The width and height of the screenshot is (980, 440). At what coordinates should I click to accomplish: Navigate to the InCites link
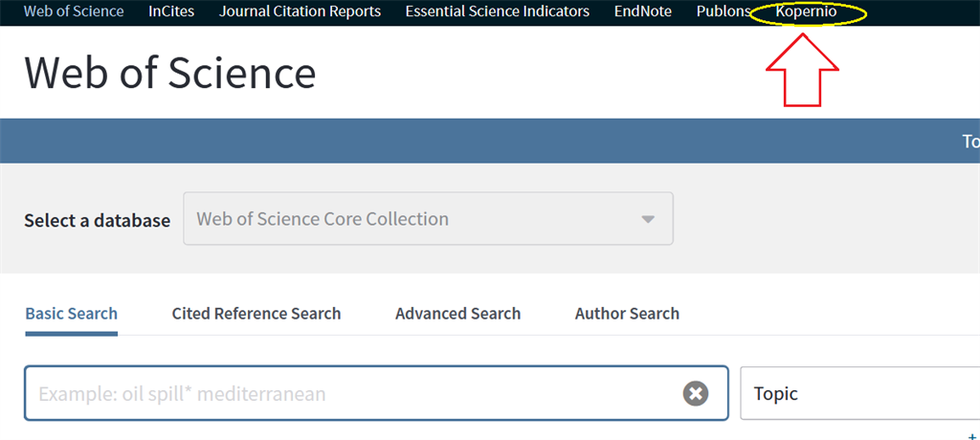(171, 11)
